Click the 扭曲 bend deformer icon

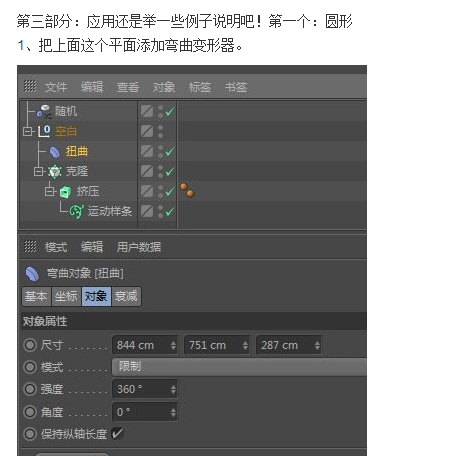55,152
